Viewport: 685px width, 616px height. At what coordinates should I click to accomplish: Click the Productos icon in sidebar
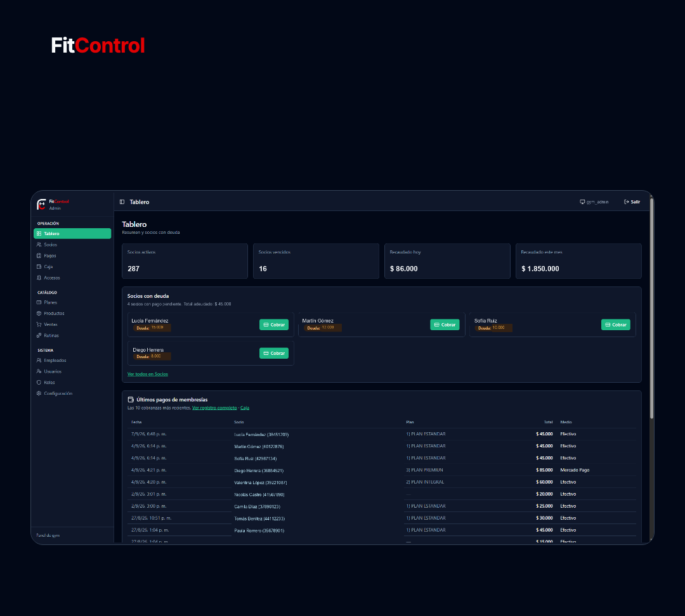click(39, 314)
